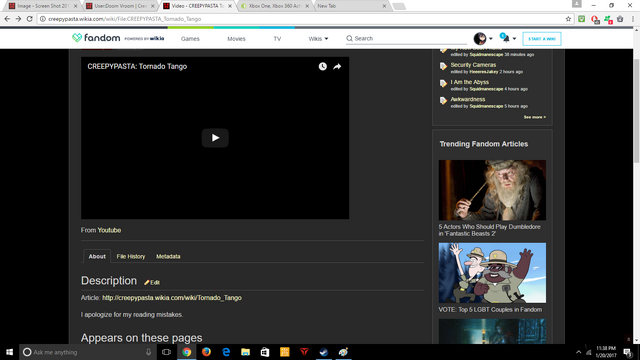Click the site info icon in address bar
The image size is (640, 360).
click(42, 19)
